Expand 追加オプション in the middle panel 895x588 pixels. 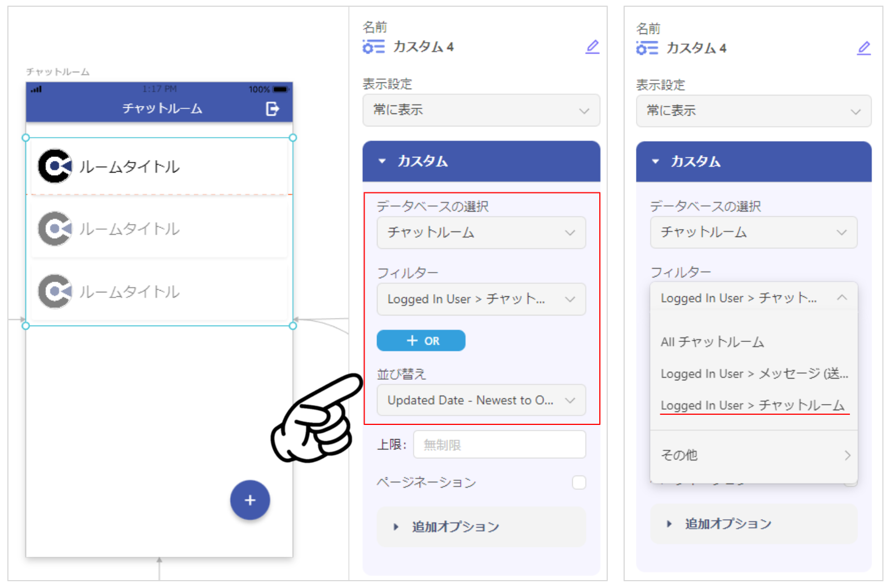(x=481, y=526)
